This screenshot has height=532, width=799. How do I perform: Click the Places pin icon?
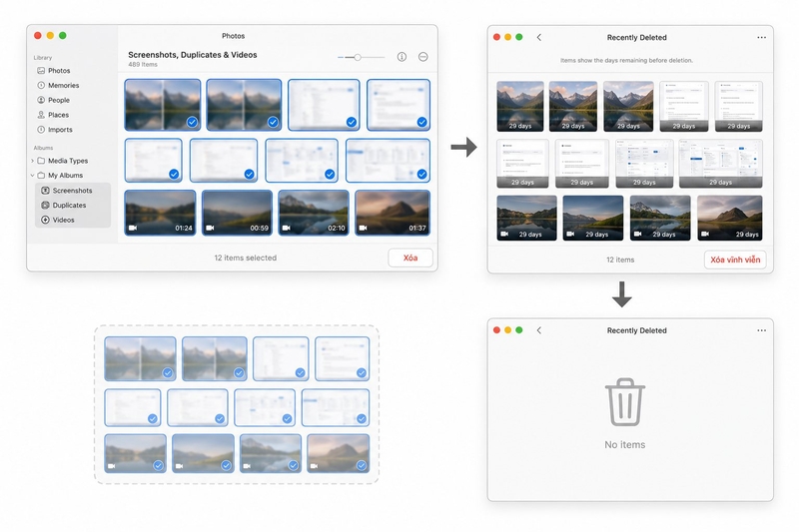point(41,115)
